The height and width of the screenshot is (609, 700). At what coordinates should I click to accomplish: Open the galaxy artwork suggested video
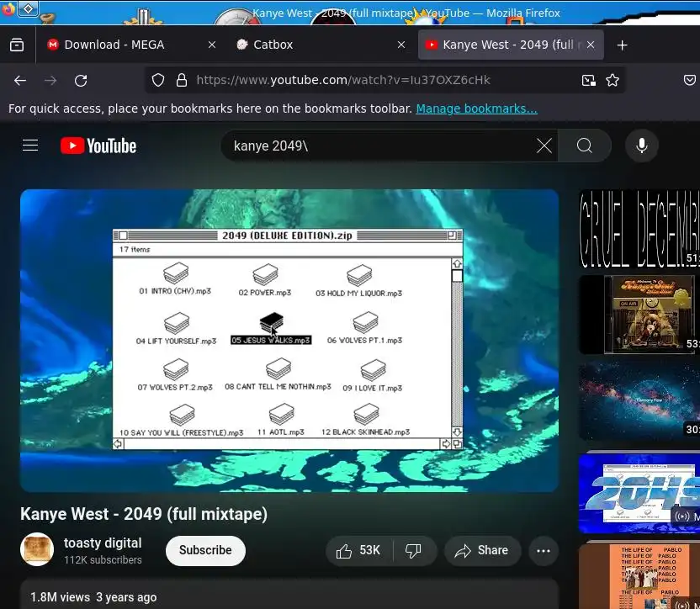coord(639,401)
